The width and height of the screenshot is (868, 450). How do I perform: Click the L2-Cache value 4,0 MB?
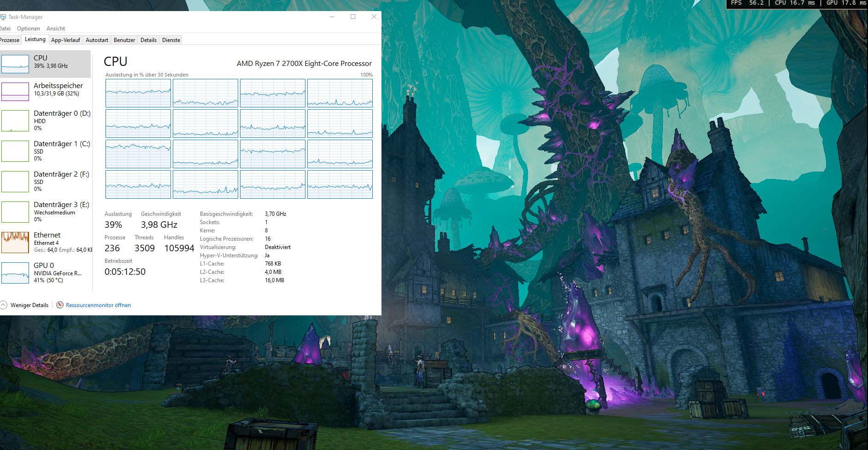click(273, 272)
